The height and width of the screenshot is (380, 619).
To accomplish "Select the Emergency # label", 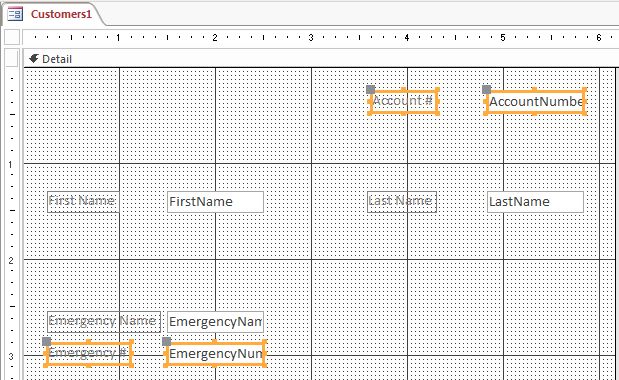I will click(88, 353).
